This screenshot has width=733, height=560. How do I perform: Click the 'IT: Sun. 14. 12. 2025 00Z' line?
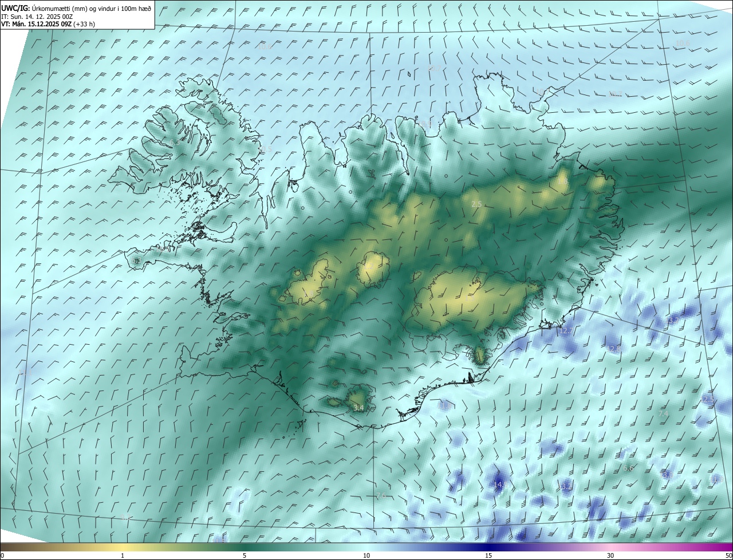[x=38, y=17]
